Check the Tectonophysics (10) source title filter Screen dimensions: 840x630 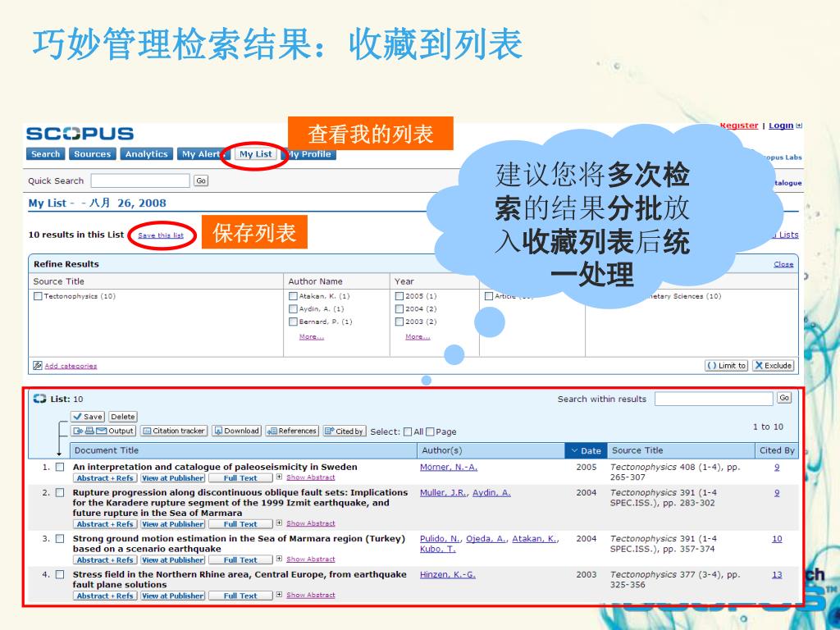coord(38,296)
